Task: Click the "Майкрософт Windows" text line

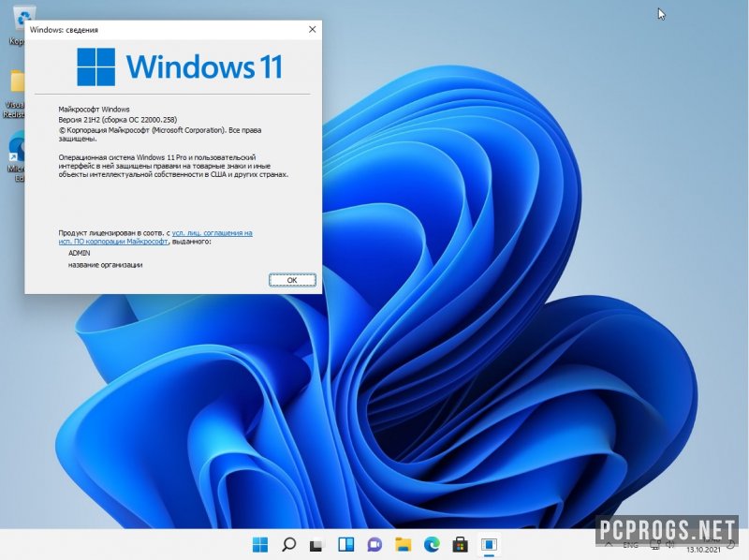Action: 94,109
